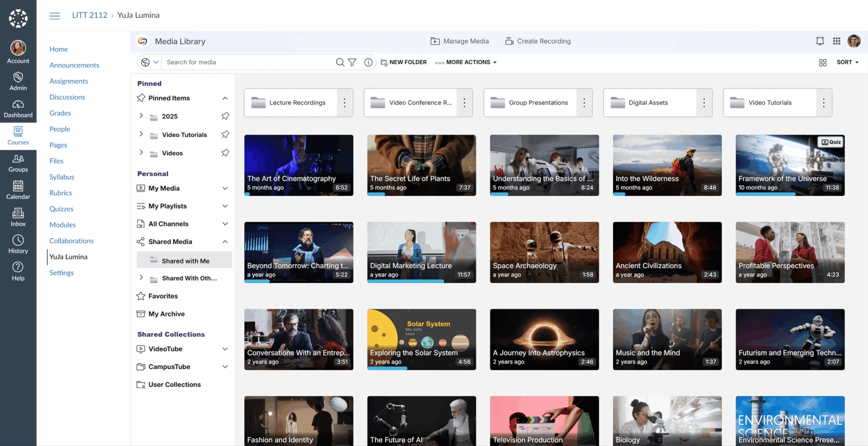Screen dimensions: 868x446
Task: Open the filter funnel icon
Action: (x=352, y=62)
